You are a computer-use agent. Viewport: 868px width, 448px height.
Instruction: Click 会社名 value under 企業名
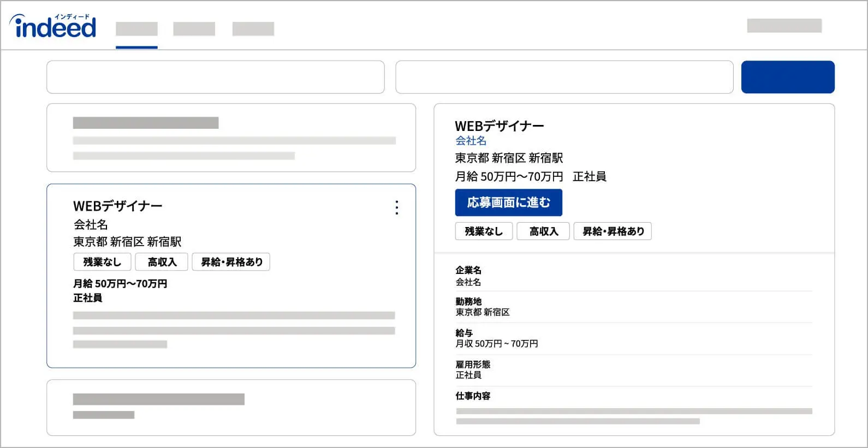468,282
